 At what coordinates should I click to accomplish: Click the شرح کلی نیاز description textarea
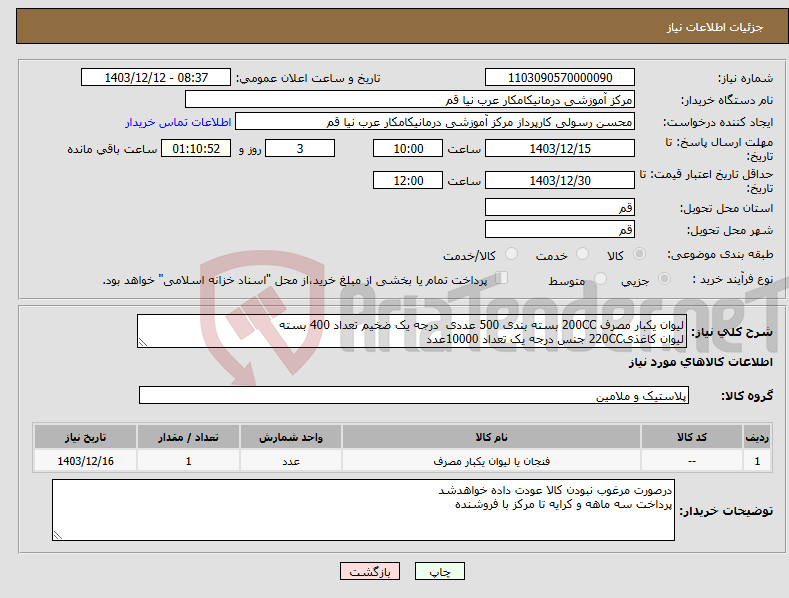[x=412, y=331]
